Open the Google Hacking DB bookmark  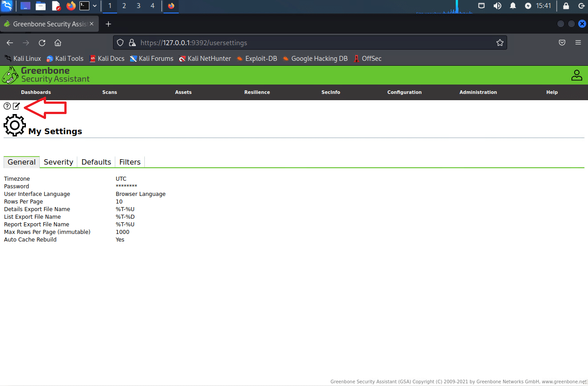pos(315,58)
